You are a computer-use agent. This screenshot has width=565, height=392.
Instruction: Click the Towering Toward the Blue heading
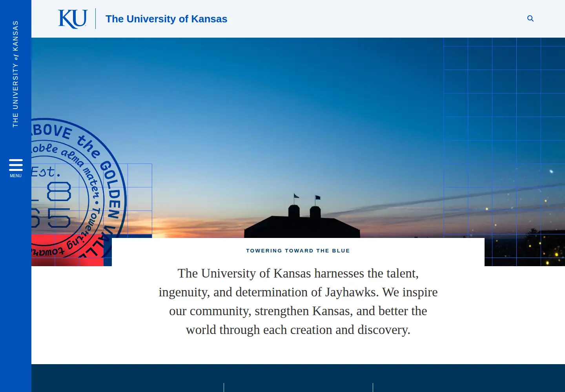click(x=298, y=250)
